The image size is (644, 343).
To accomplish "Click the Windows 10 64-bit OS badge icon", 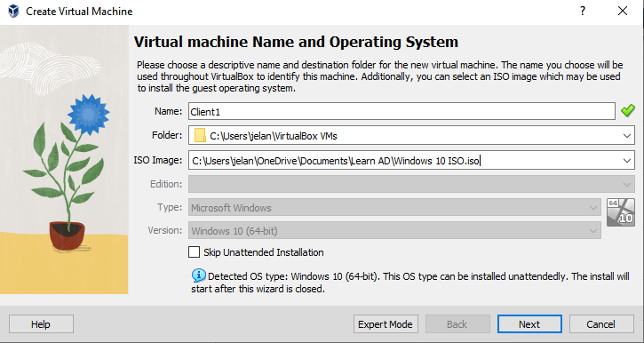I will [621, 212].
